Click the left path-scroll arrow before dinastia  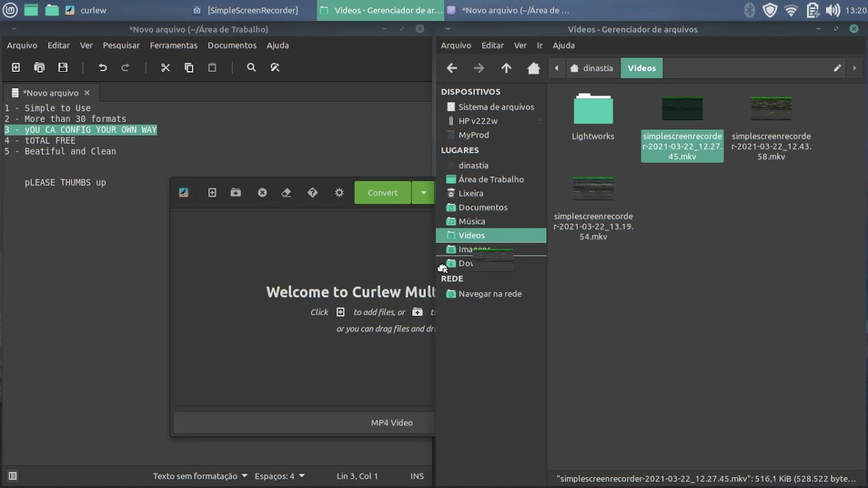click(x=557, y=68)
